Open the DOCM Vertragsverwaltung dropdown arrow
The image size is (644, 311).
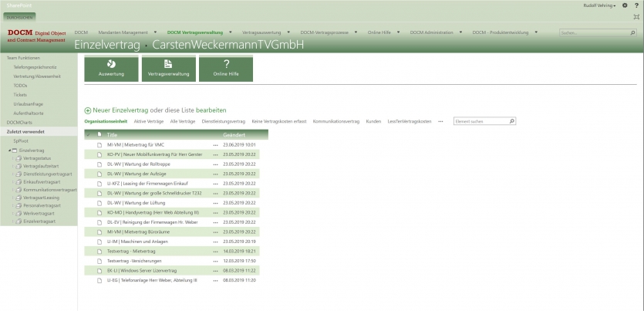click(x=231, y=32)
